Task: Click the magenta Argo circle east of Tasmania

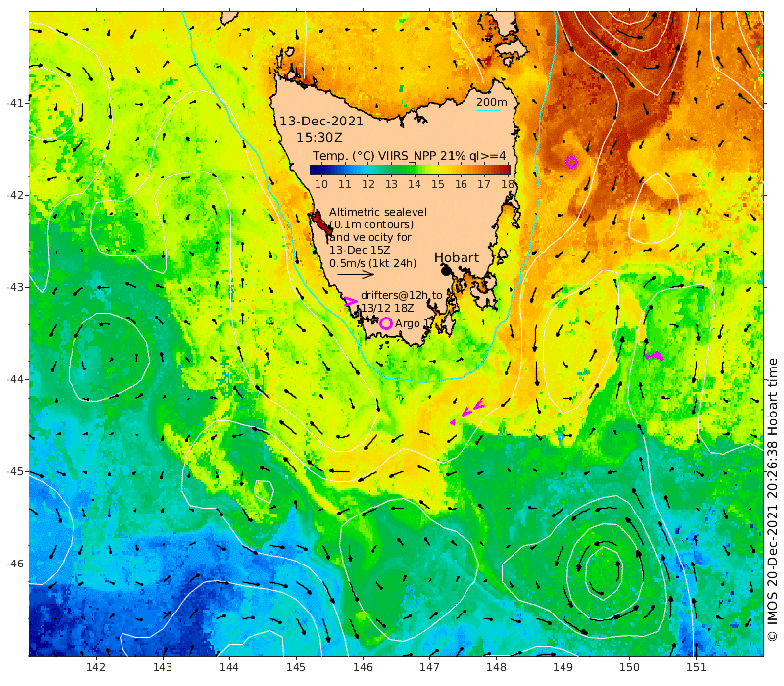Action: [x=572, y=162]
